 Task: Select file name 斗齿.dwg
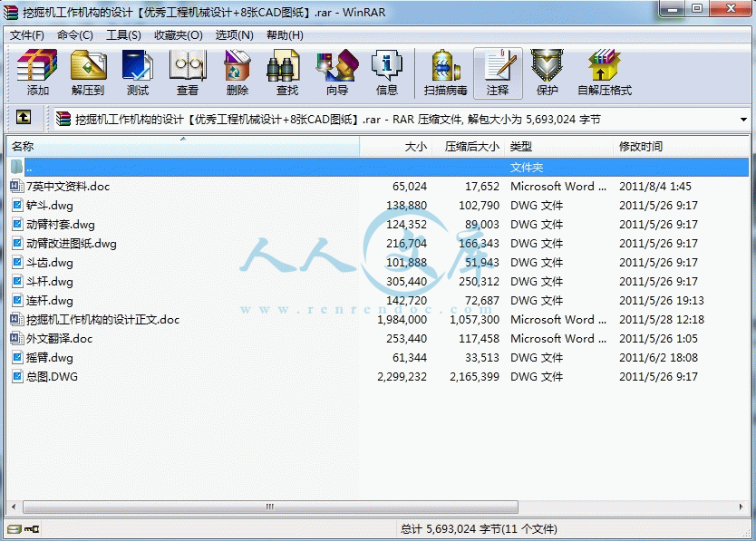(x=50, y=262)
